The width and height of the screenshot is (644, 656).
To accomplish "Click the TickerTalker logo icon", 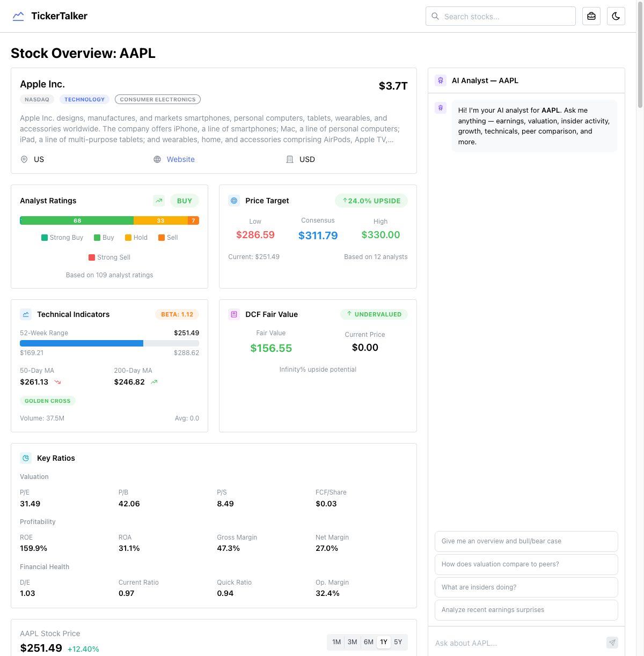I will (18, 16).
